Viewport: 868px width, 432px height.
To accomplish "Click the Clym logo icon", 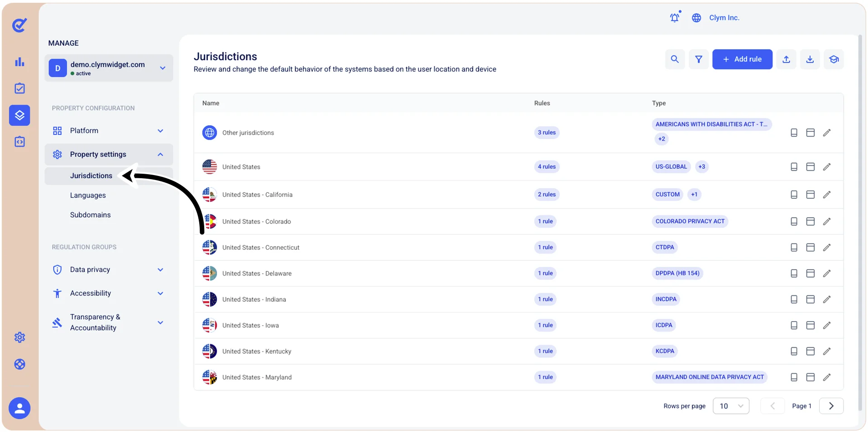I will point(19,25).
